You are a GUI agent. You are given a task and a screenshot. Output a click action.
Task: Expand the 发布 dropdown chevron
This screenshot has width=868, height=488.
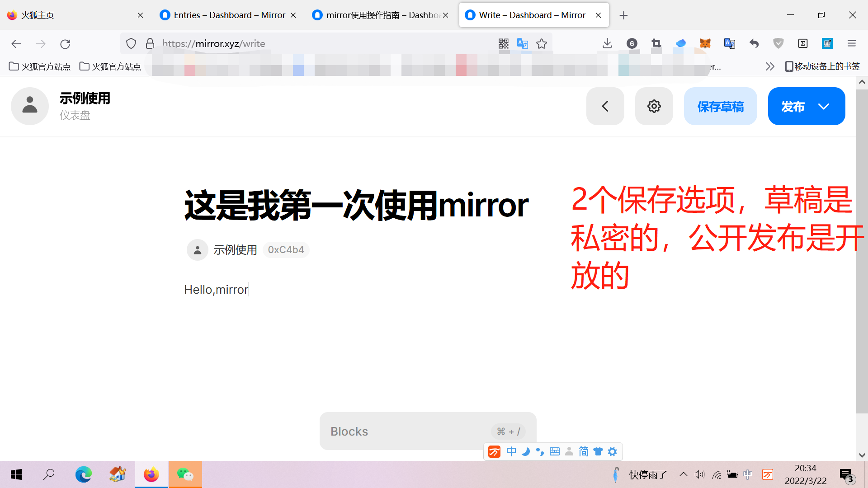point(824,107)
